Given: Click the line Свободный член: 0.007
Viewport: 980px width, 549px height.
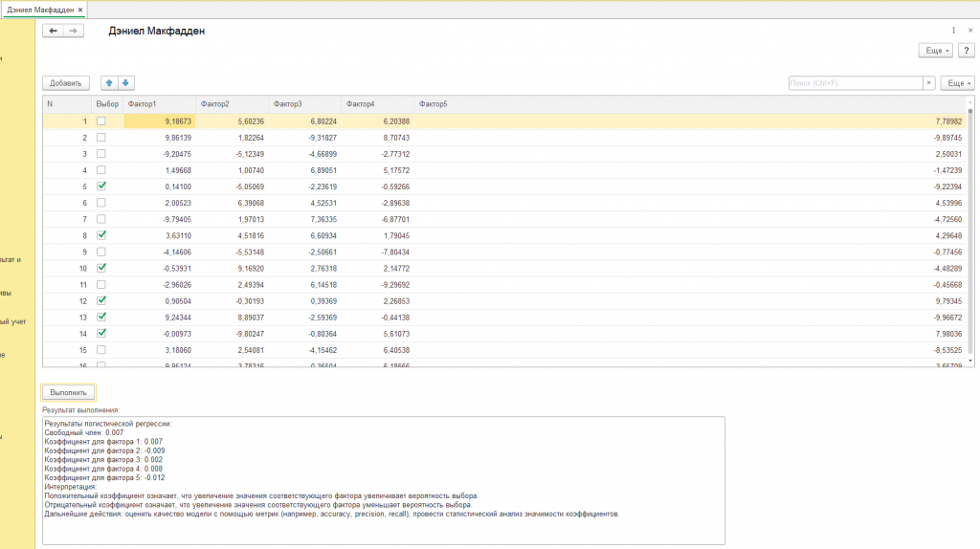Looking at the screenshot, I should tap(84, 432).
